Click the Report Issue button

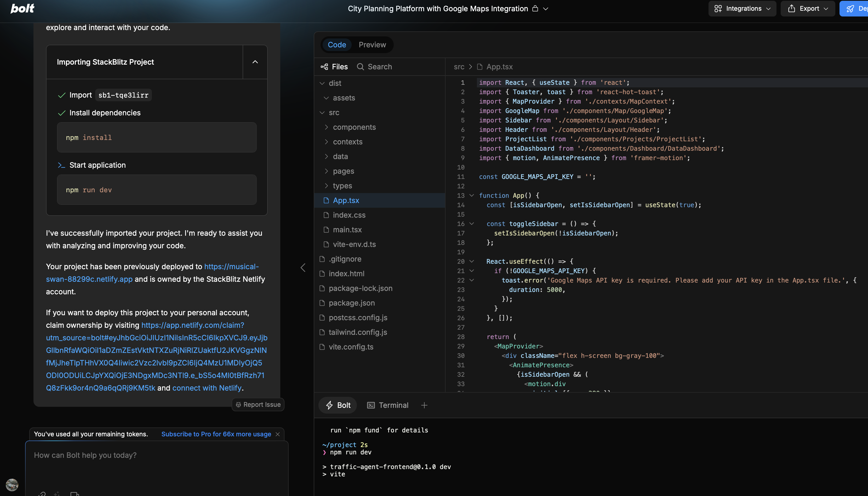click(258, 404)
